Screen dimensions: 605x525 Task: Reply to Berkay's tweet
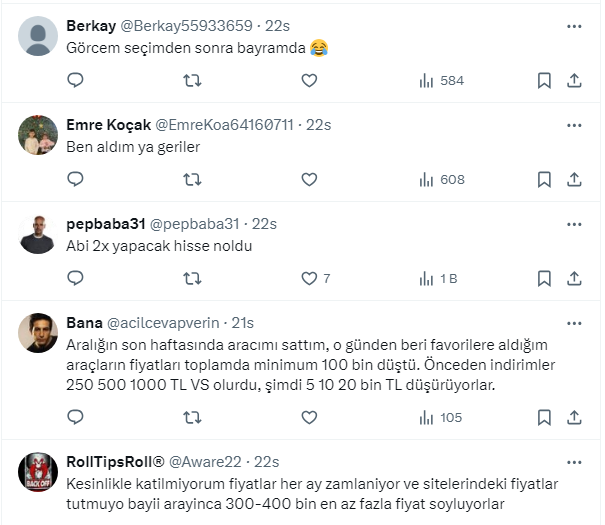75,80
